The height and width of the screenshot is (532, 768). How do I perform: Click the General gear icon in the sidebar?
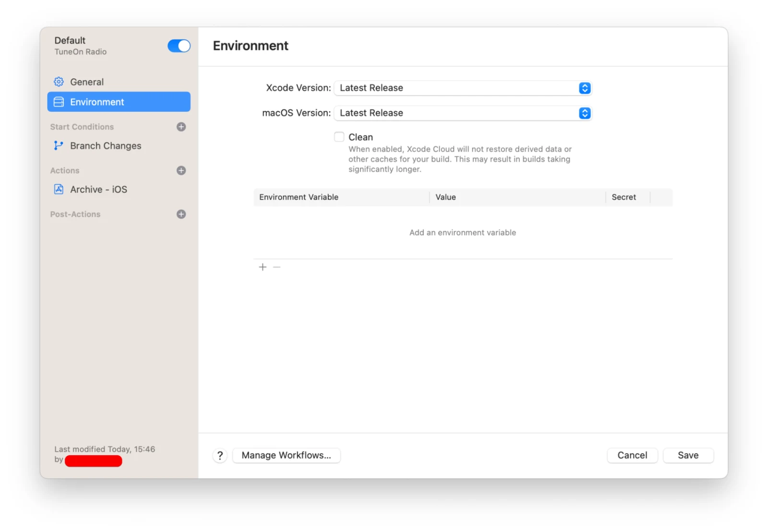pos(59,82)
